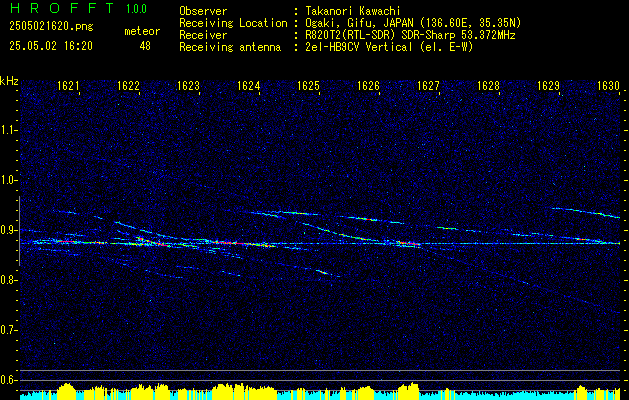
Task: Click the Receiving antenna label
Action: click(x=230, y=47)
